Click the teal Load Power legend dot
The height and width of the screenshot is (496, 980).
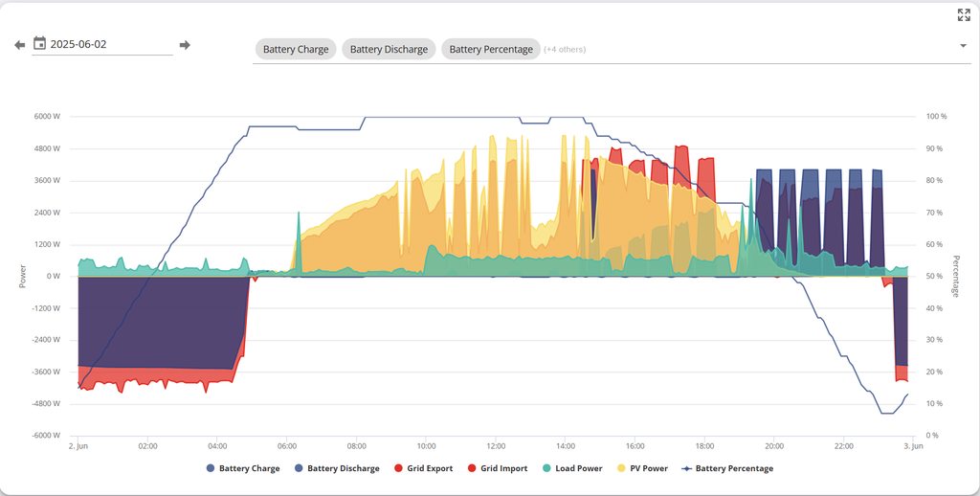pos(547,469)
